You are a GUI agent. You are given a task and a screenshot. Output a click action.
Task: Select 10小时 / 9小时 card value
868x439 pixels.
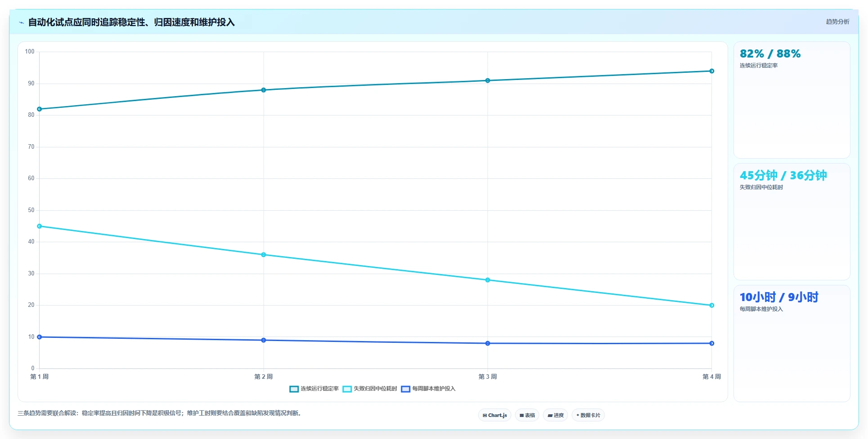tap(779, 297)
